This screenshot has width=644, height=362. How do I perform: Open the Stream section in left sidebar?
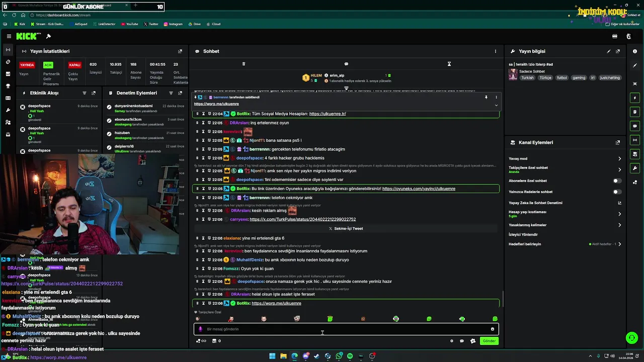tap(8, 50)
